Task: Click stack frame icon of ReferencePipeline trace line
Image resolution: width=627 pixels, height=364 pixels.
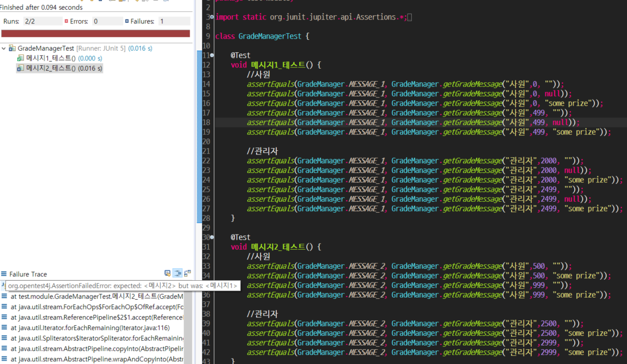Action: coord(4,317)
